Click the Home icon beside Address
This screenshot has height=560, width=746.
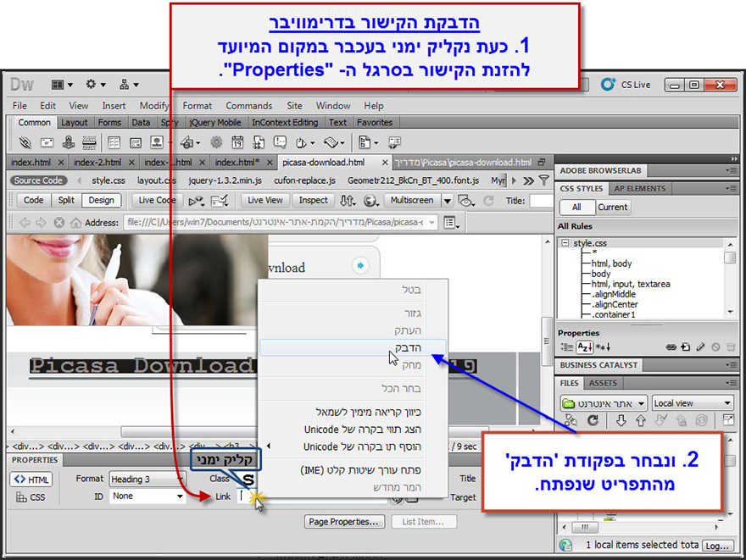(x=75, y=223)
